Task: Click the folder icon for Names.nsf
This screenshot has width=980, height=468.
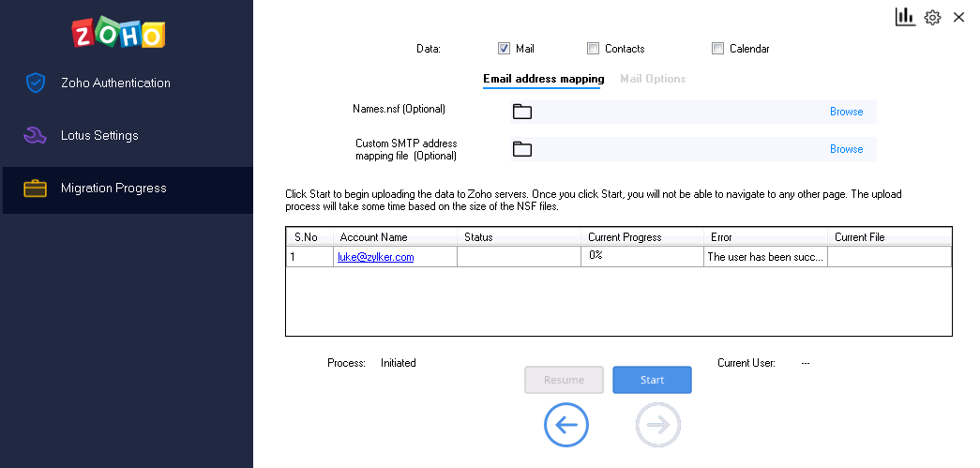Action: pos(521,112)
